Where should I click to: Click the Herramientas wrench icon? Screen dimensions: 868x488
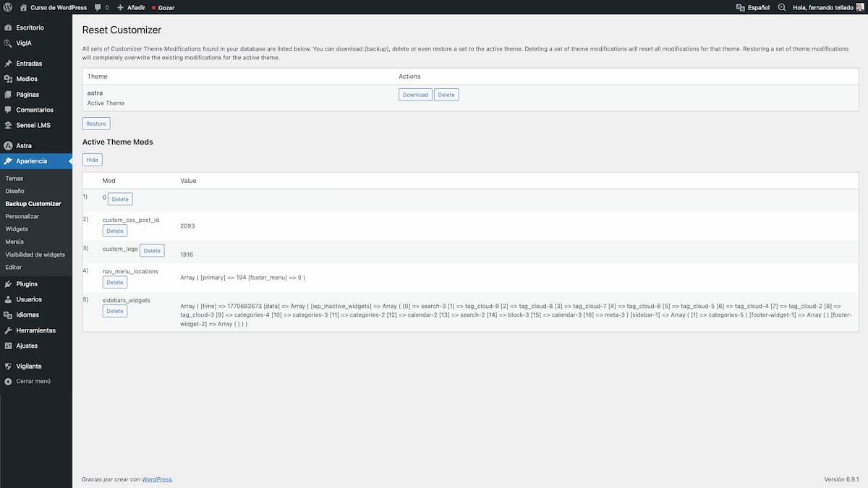8,330
